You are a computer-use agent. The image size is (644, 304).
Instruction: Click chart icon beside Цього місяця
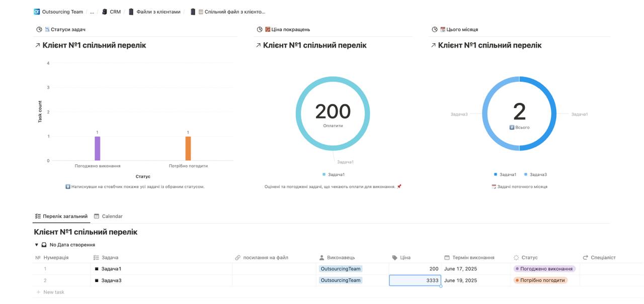pos(435,30)
